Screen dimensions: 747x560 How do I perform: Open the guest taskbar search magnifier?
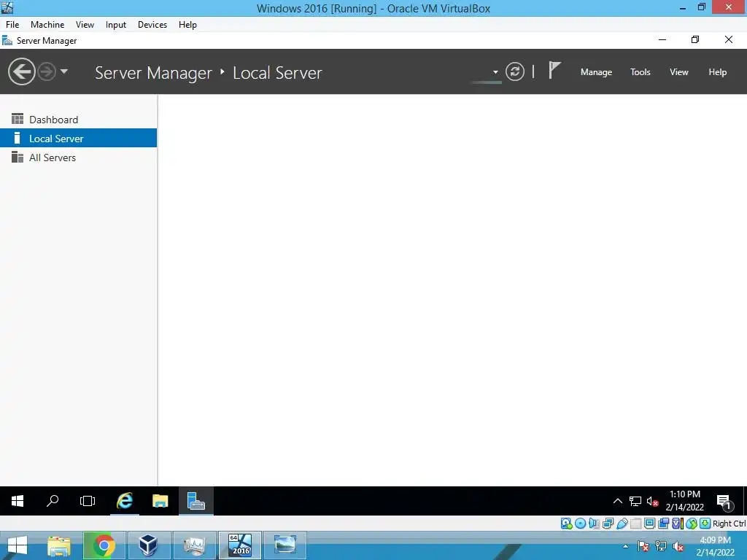[53, 501]
